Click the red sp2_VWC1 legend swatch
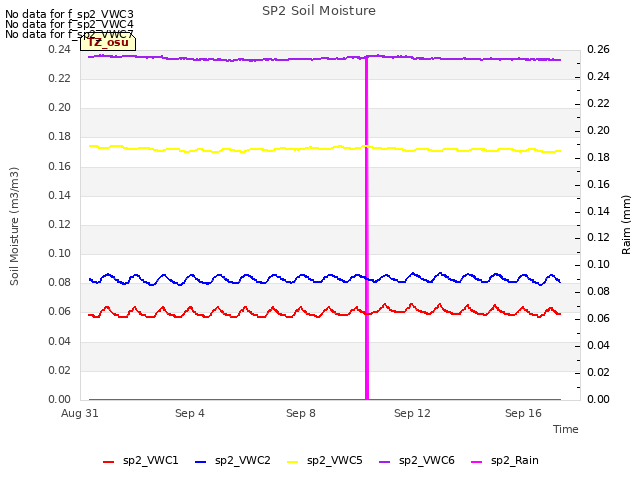The width and height of the screenshot is (640, 480). coord(108,462)
